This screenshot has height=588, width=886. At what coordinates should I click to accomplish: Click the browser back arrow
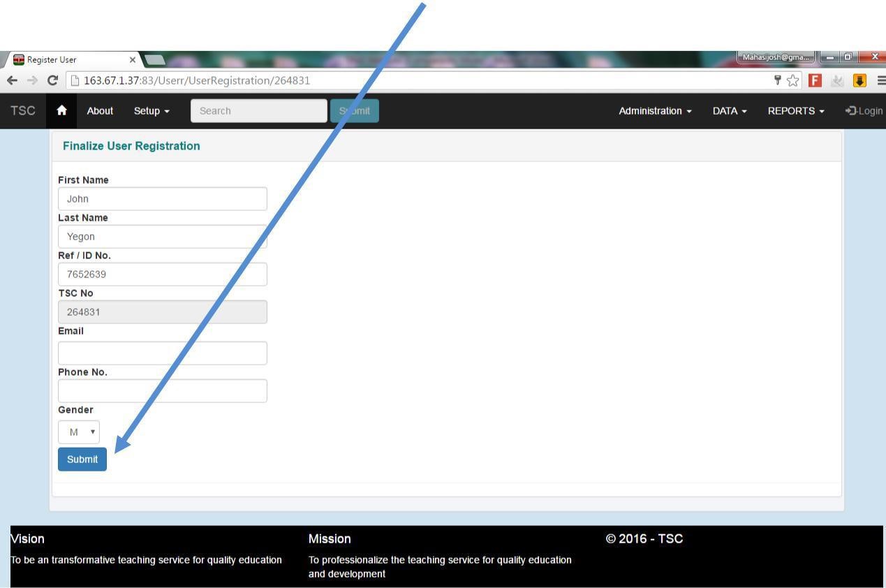(13, 80)
